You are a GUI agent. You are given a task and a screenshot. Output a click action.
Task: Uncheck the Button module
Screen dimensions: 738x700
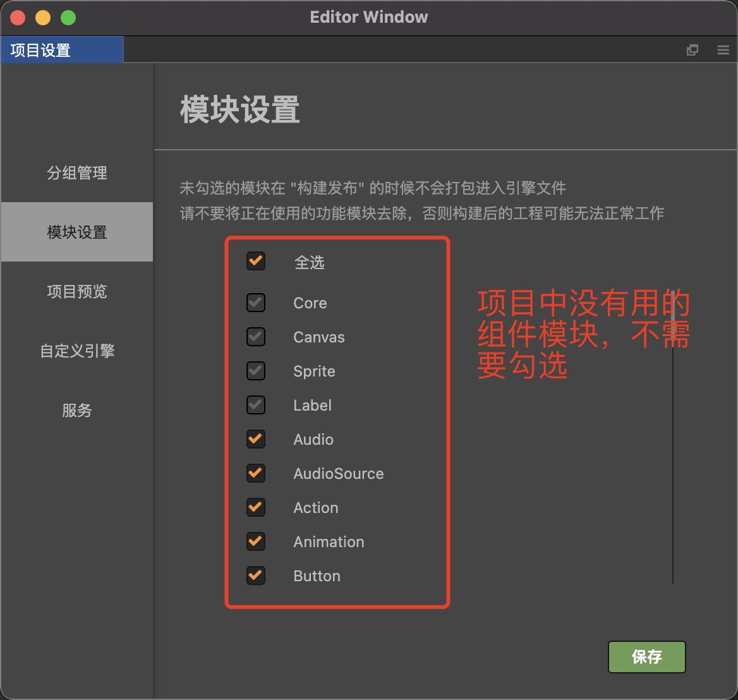point(255,576)
